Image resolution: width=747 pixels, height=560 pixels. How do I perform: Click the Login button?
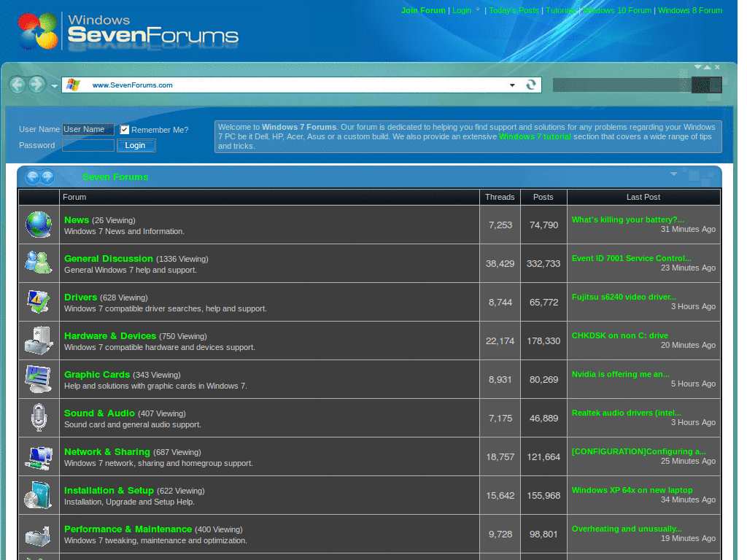click(136, 145)
